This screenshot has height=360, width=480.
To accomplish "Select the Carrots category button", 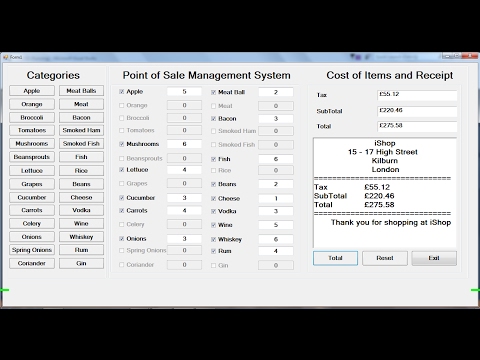I will (x=32, y=210).
